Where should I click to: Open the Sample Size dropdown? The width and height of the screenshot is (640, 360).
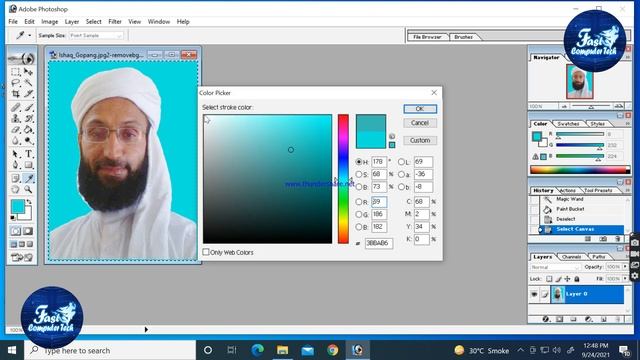96,36
